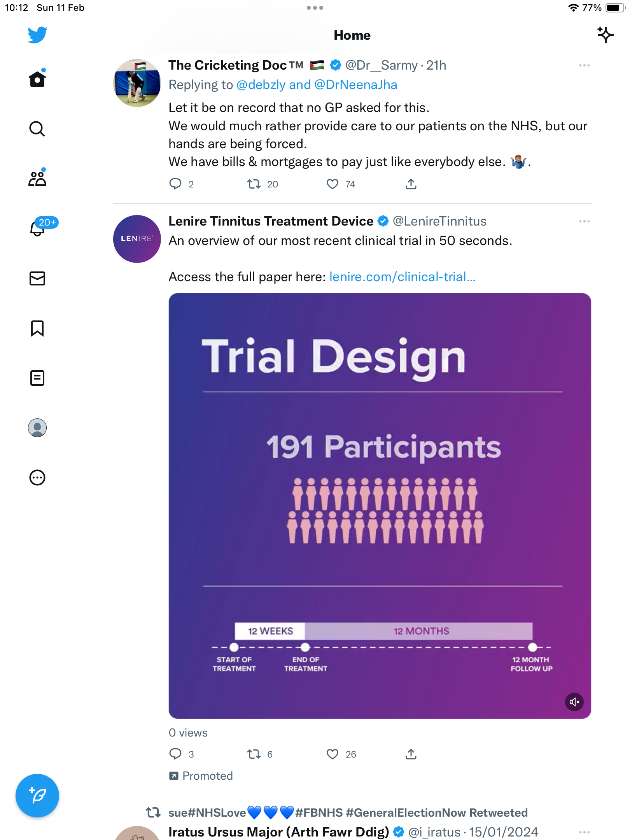Go to Home tab in sidebar
This screenshot has height=840, width=630.
[x=37, y=79]
